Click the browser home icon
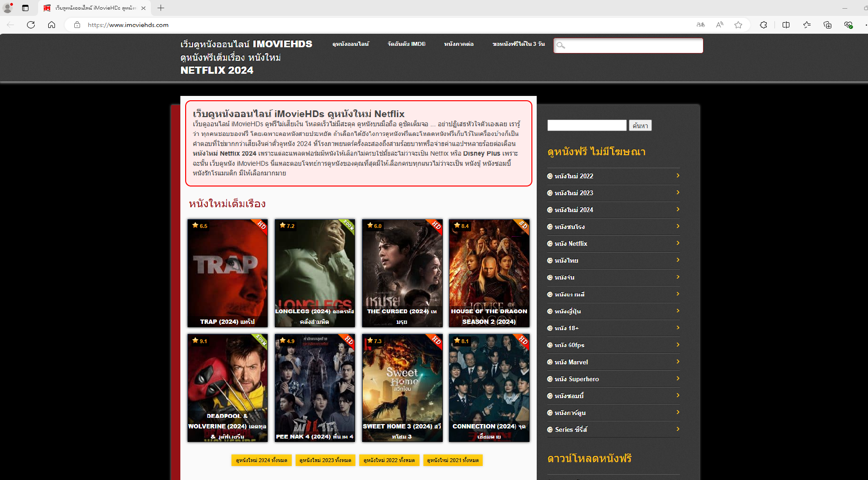 tap(52, 25)
